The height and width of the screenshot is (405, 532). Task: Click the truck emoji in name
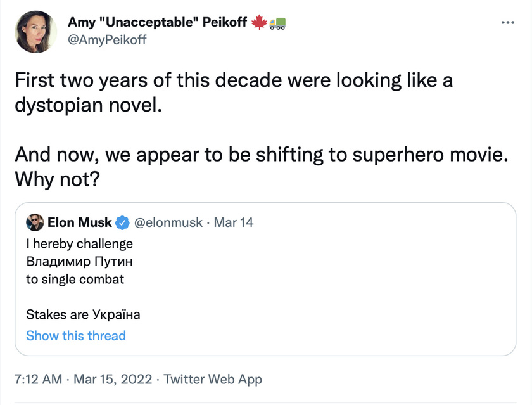coord(277,23)
